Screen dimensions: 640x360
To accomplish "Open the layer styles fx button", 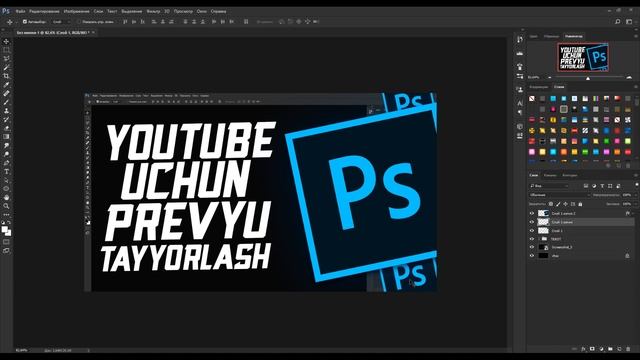I will (583, 349).
